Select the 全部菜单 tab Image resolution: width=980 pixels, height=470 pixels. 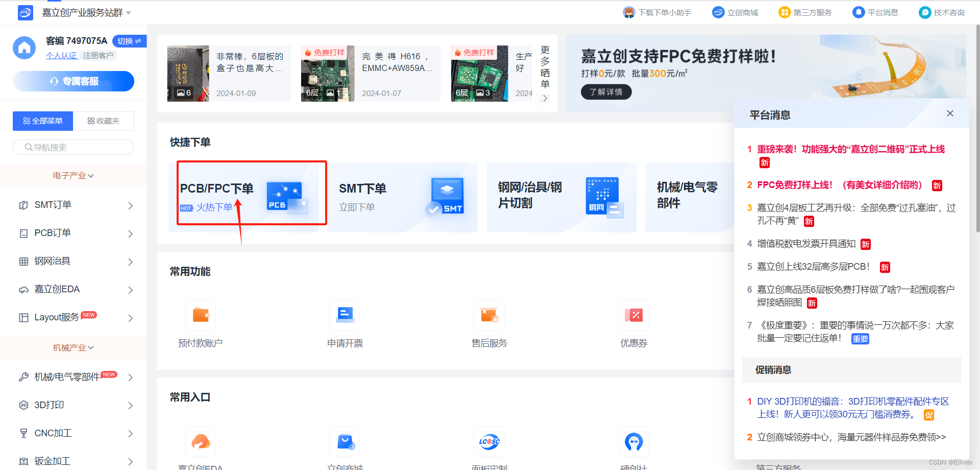click(x=43, y=121)
